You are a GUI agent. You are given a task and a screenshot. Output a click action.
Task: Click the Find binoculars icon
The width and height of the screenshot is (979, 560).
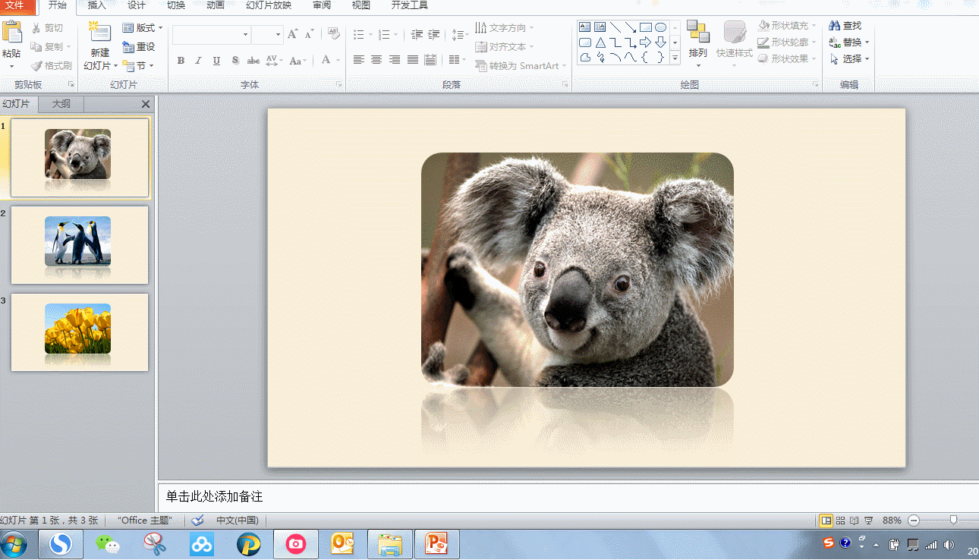(x=834, y=26)
